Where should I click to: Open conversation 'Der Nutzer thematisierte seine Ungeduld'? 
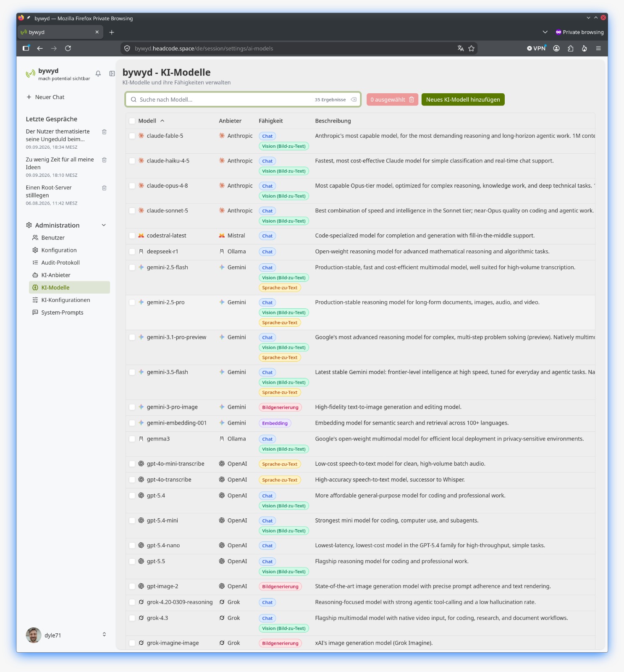click(x=58, y=135)
